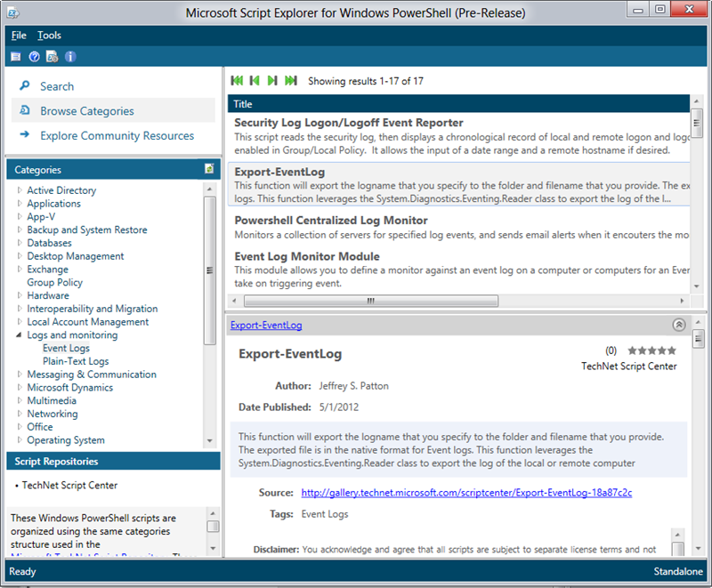The image size is (712, 588).
Task: Expand Backup and System Restore
Action: (x=20, y=230)
